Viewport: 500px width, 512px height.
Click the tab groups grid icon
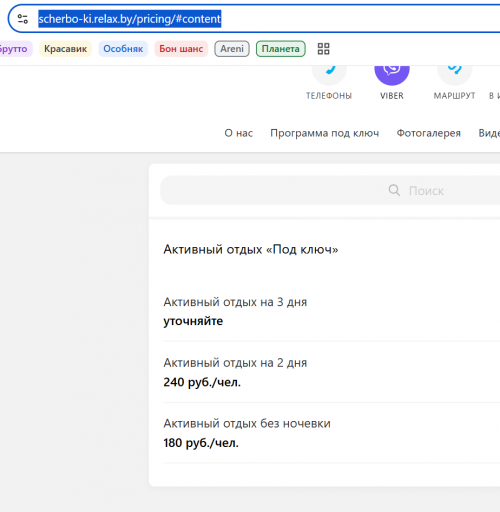[323, 49]
